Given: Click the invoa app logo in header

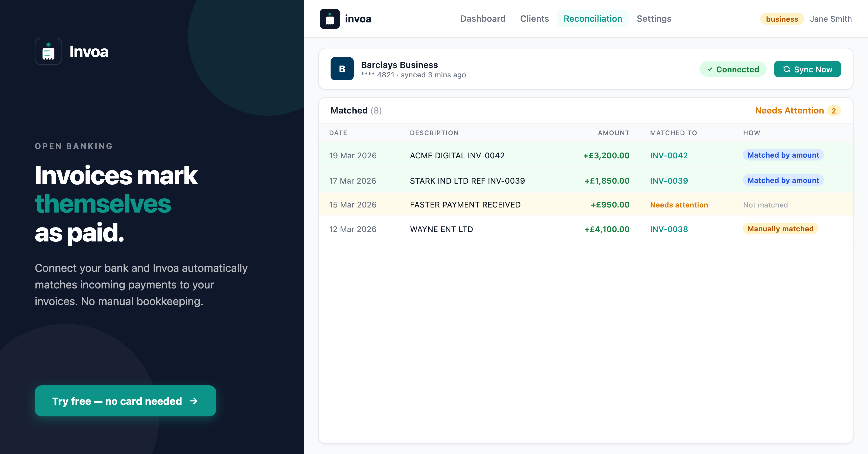Looking at the screenshot, I should 330,19.
